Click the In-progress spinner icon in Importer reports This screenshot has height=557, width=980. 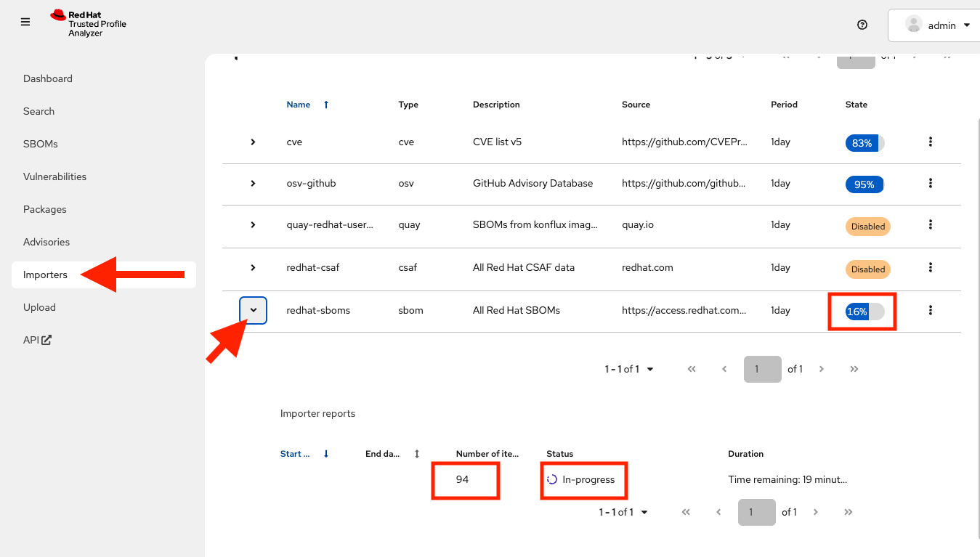coord(552,479)
